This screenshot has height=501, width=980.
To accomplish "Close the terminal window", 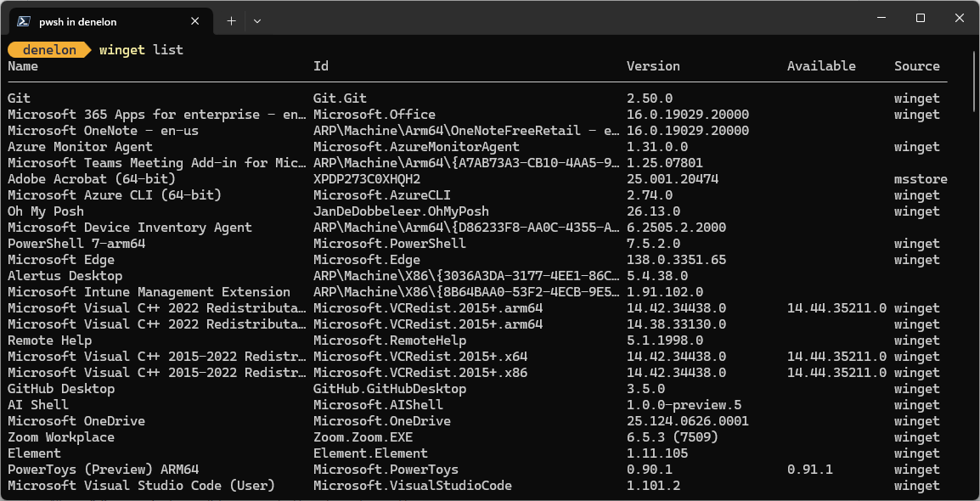I will pos(960,18).
